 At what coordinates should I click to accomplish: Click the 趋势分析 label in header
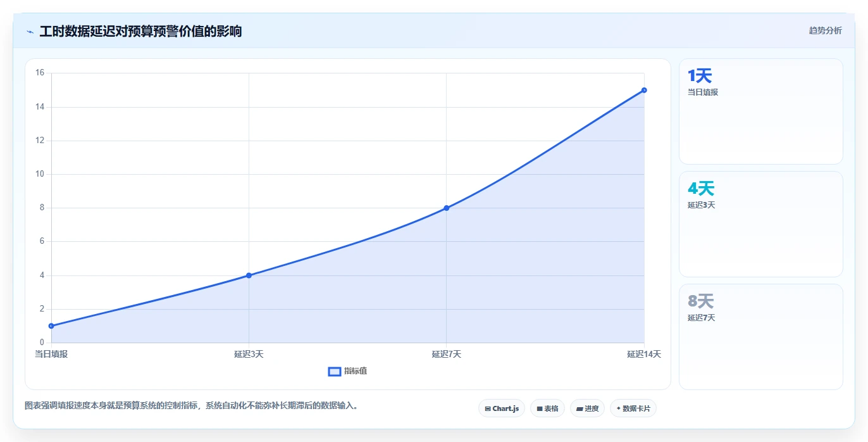825,30
